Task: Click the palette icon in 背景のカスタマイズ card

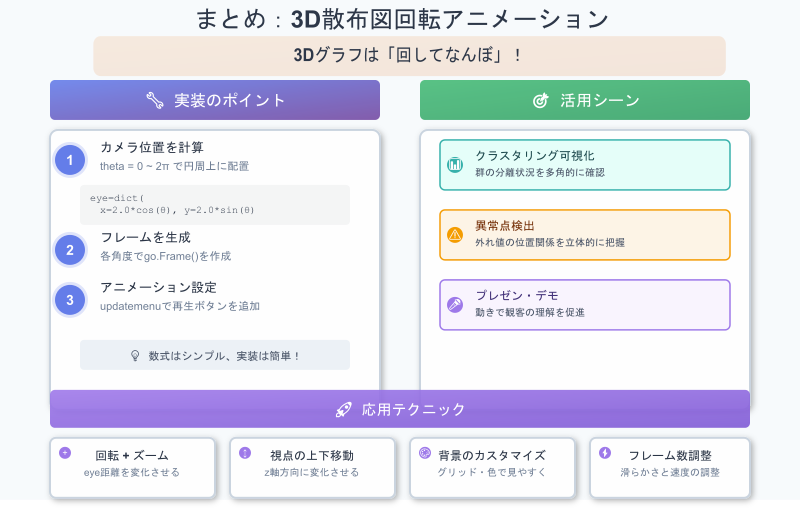Action: [425, 453]
